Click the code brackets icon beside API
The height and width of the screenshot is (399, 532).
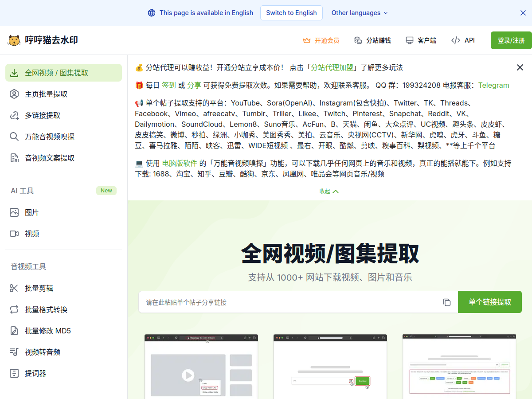point(456,40)
